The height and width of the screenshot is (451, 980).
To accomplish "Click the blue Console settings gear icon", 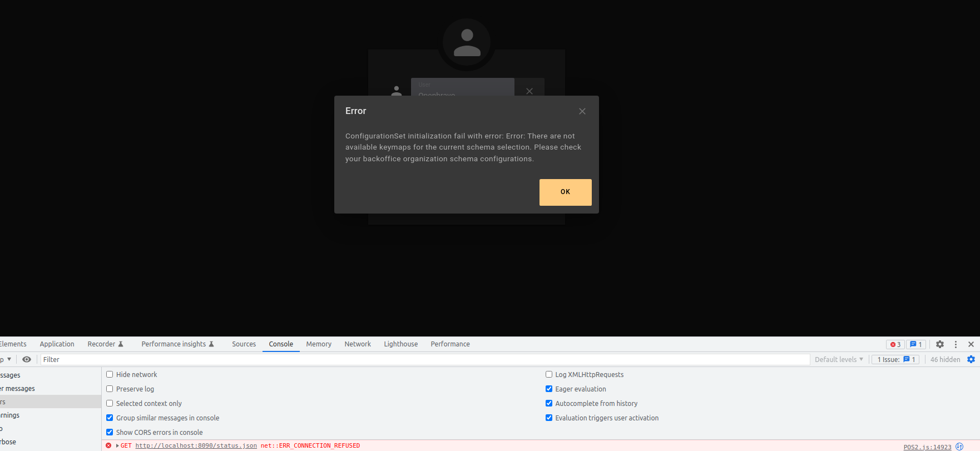I will click(x=971, y=359).
